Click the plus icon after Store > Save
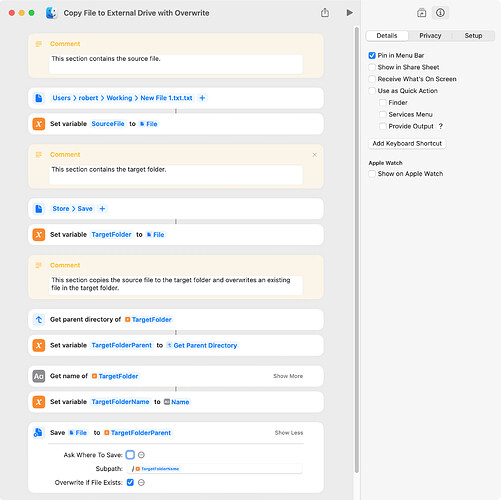Viewport: 501px width, 500px height. click(102, 209)
